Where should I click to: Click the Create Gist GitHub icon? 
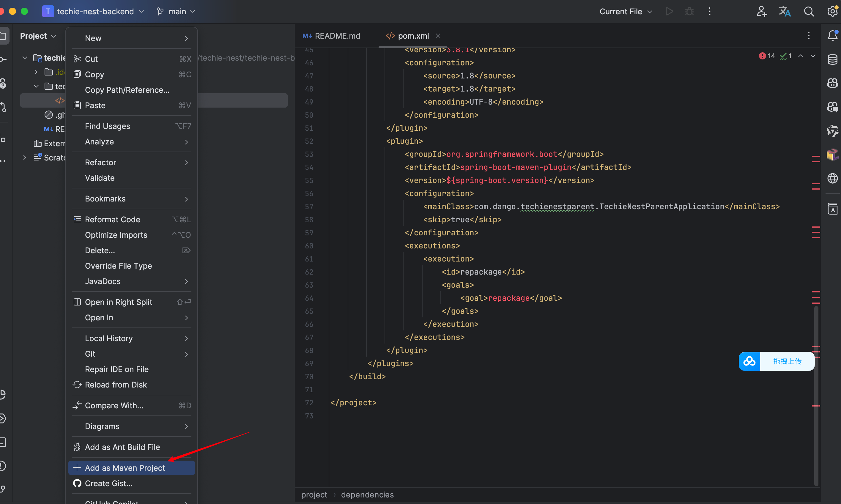click(77, 483)
